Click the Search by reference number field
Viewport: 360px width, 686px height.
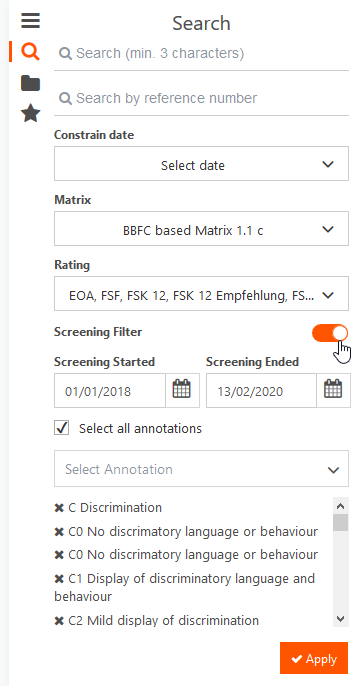201,98
